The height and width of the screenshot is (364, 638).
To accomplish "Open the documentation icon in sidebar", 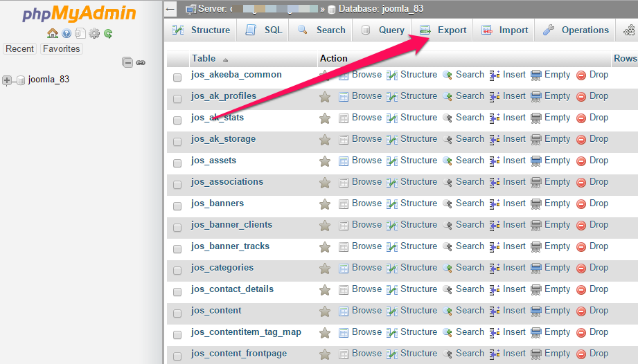I will pos(67,33).
